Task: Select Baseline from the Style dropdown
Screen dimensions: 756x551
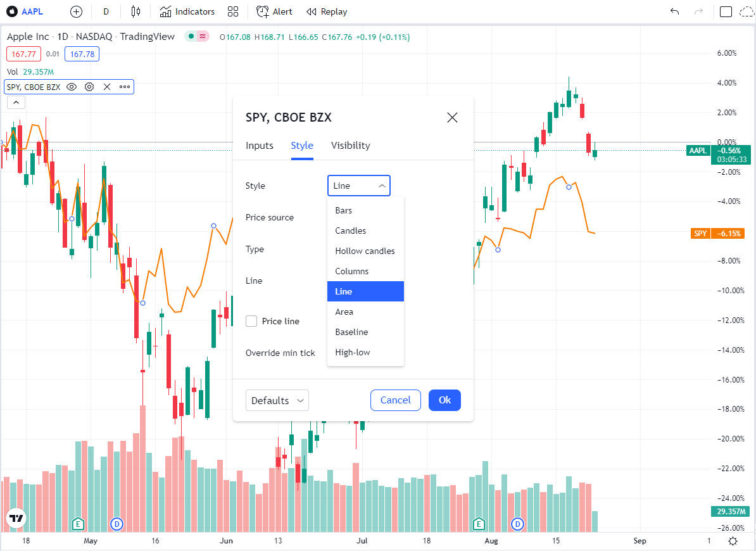Action: [x=351, y=332]
